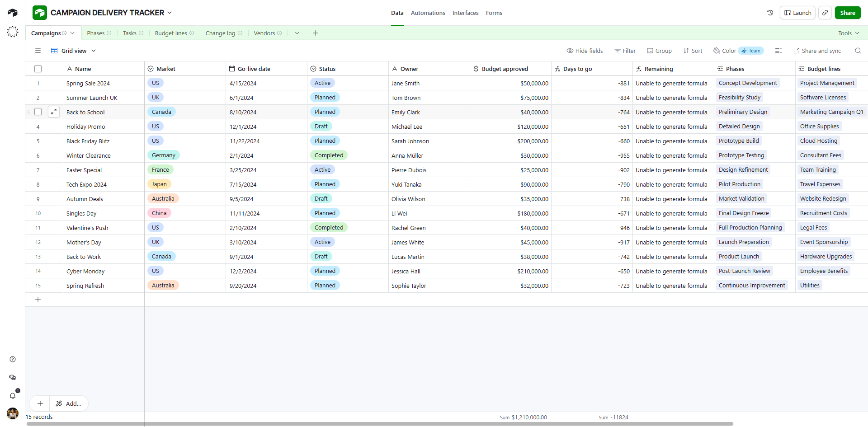Screen dimensions: 868x427
Task: Open row height icon
Action: (778, 51)
